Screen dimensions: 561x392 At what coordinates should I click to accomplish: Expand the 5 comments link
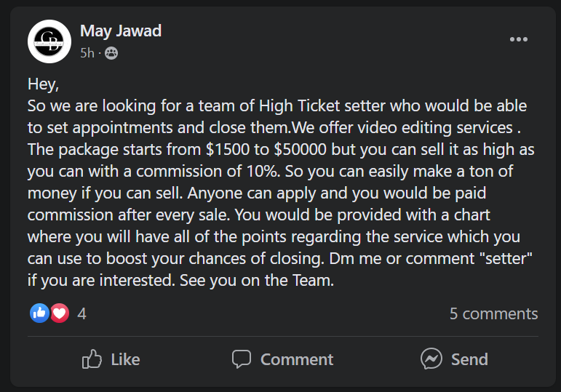493,313
